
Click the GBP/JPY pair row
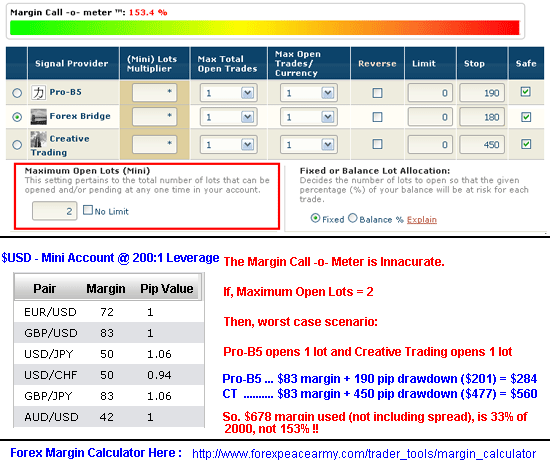click(109, 396)
